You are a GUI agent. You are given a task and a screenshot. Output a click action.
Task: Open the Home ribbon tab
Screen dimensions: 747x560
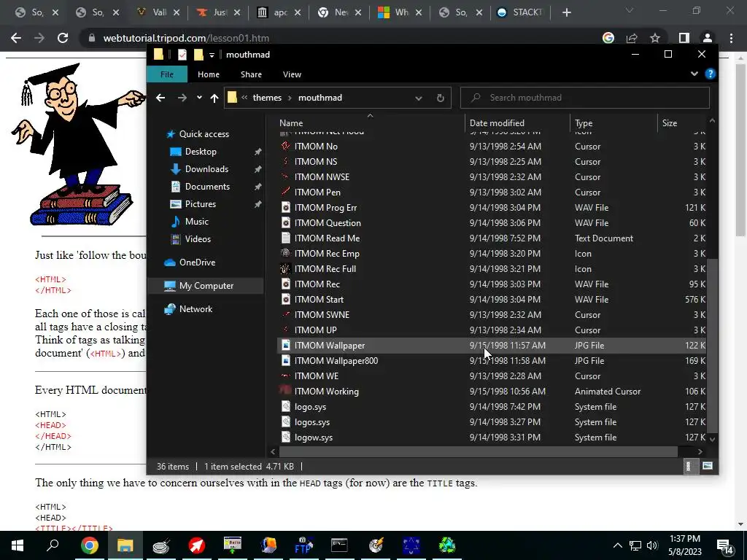[x=209, y=74]
